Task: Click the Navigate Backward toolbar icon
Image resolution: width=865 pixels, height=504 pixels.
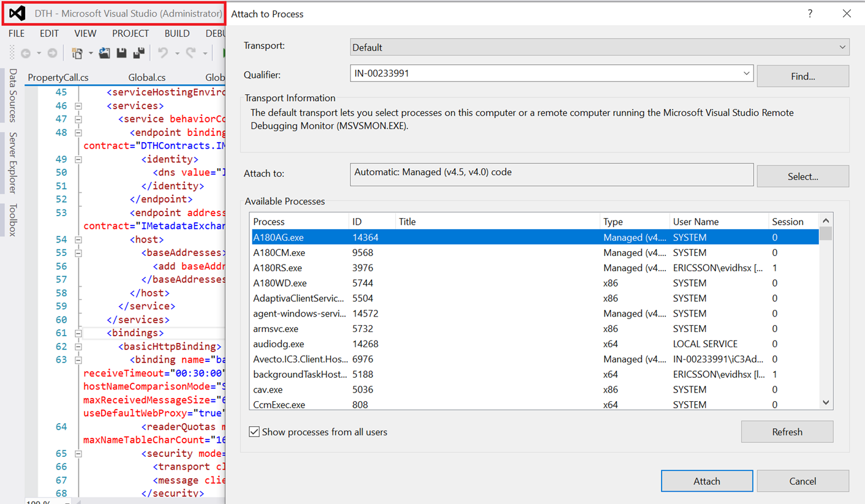Action: [x=26, y=54]
